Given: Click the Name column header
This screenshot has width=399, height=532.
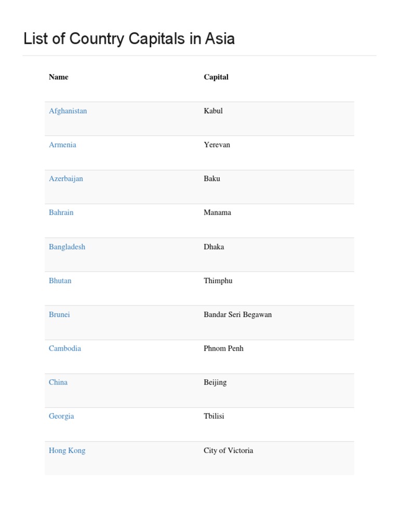Looking at the screenshot, I should pyautogui.click(x=58, y=77).
